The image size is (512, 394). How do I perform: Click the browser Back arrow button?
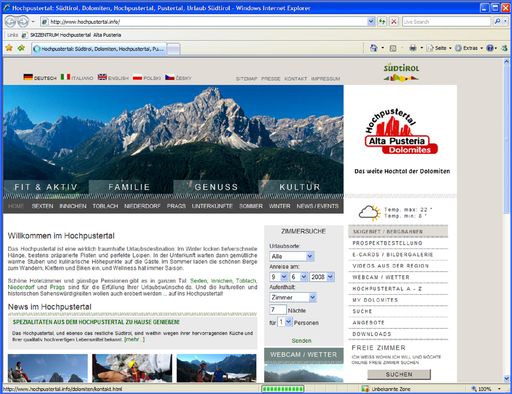tap(11, 22)
